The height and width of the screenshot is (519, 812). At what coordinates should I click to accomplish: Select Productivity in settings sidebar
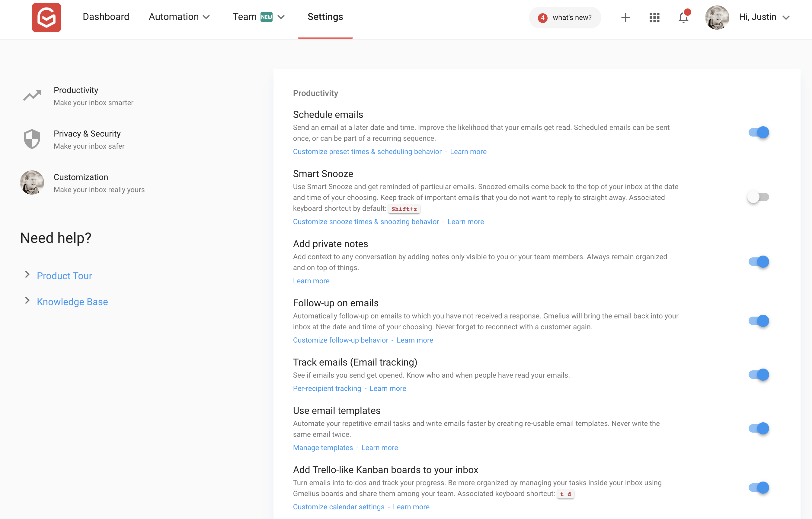coord(78,96)
